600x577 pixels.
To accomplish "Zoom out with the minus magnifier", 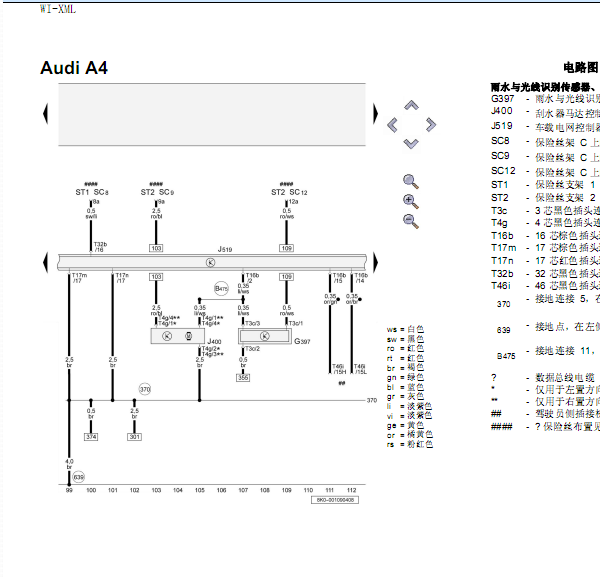I will pos(411,221).
